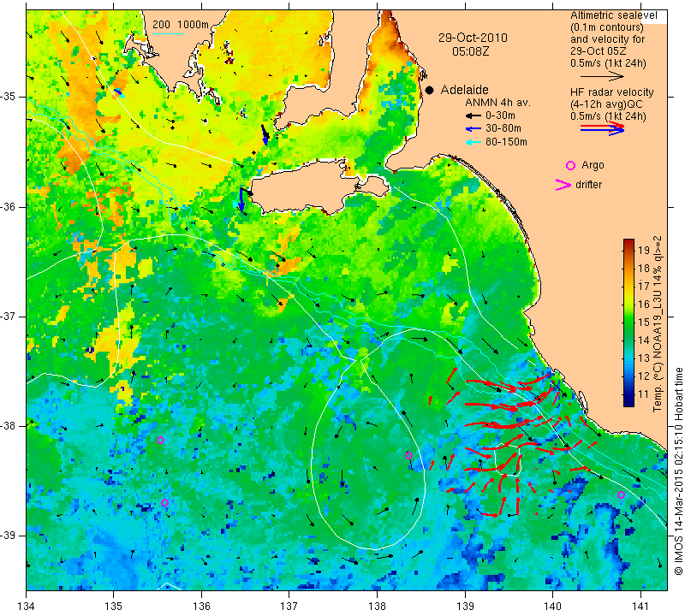Click the (4-12h avg)QC text
The height and width of the screenshot is (616, 685).
(608, 104)
